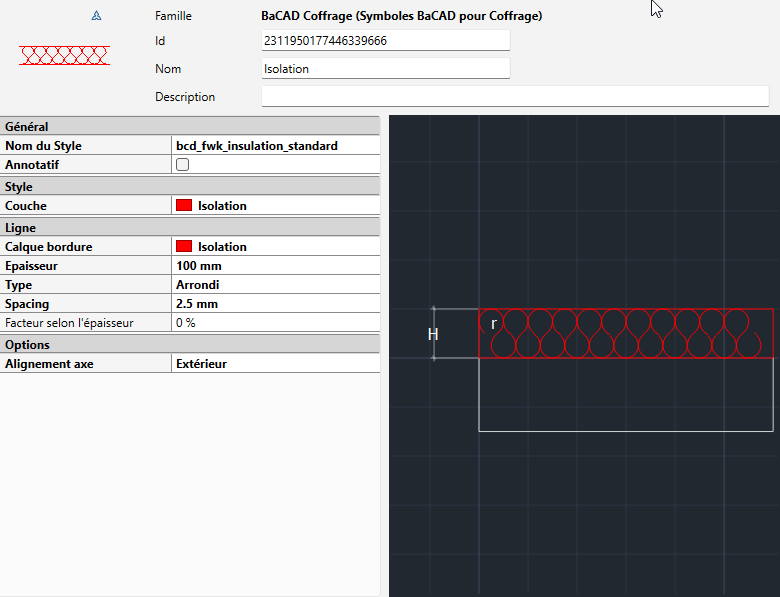This screenshot has height=597, width=780.
Task: Select the Type value Arrondi
Action: coord(276,285)
